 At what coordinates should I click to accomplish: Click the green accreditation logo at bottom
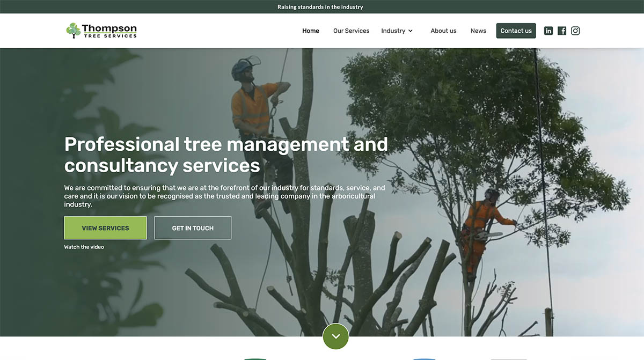[255, 358]
